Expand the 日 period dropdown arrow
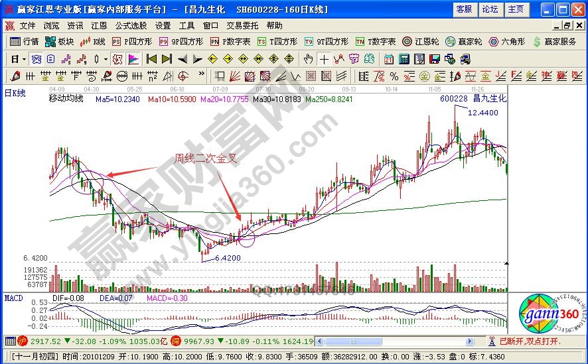Viewport: 588px width, 364px height. (25, 58)
